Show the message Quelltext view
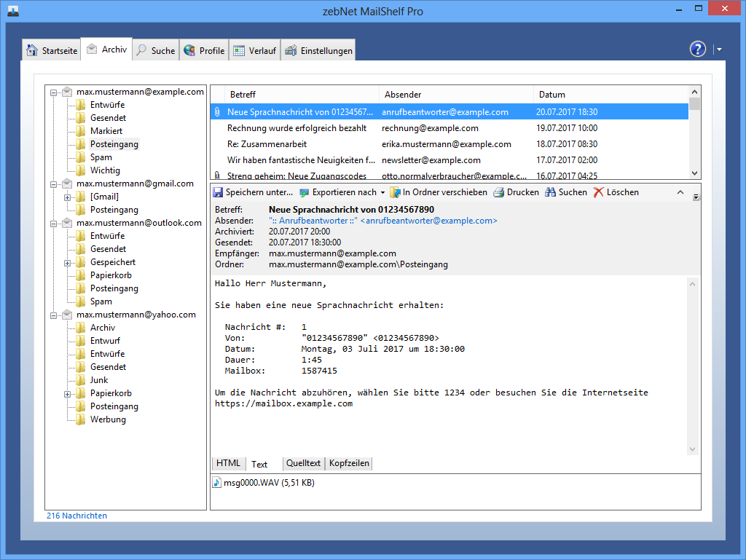The height and width of the screenshot is (560, 746). coord(303,463)
